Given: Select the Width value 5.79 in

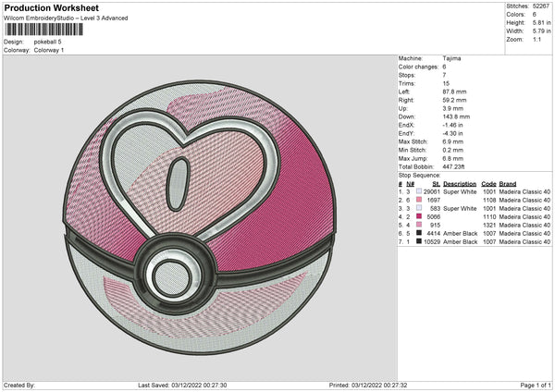Looking at the screenshot, I should [542, 31].
